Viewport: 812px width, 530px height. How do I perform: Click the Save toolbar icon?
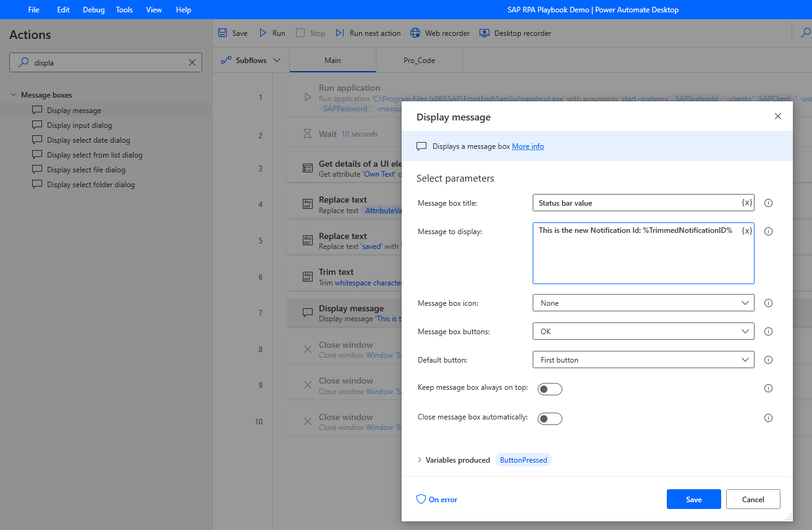pos(222,33)
